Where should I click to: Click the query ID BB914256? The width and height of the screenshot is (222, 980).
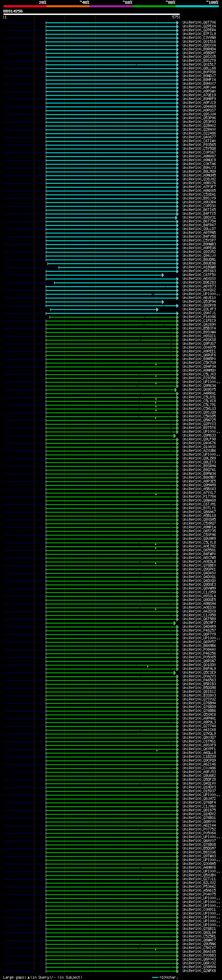[x=13, y=11]
